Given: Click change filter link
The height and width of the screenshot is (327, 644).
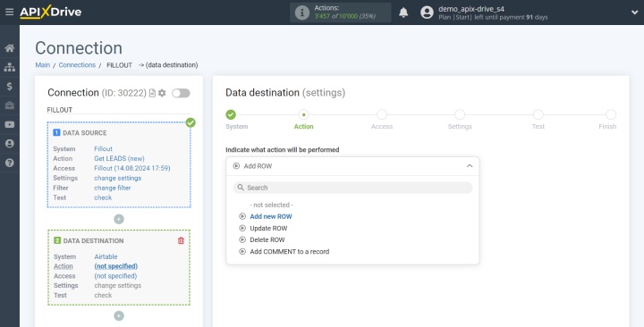Looking at the screenshot, I should tap(113, 188).
